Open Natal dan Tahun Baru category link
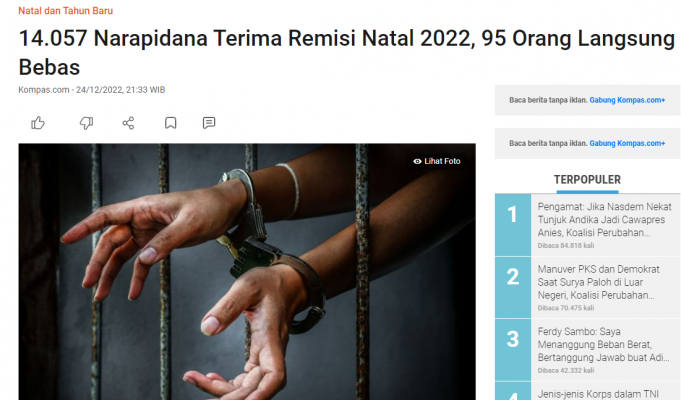Screen dimensions: 681x400 coord(66,11)
